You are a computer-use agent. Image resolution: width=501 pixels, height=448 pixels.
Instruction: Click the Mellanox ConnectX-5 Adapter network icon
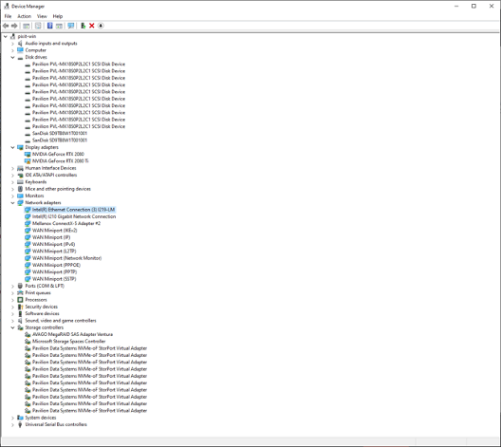coord(28,223)
